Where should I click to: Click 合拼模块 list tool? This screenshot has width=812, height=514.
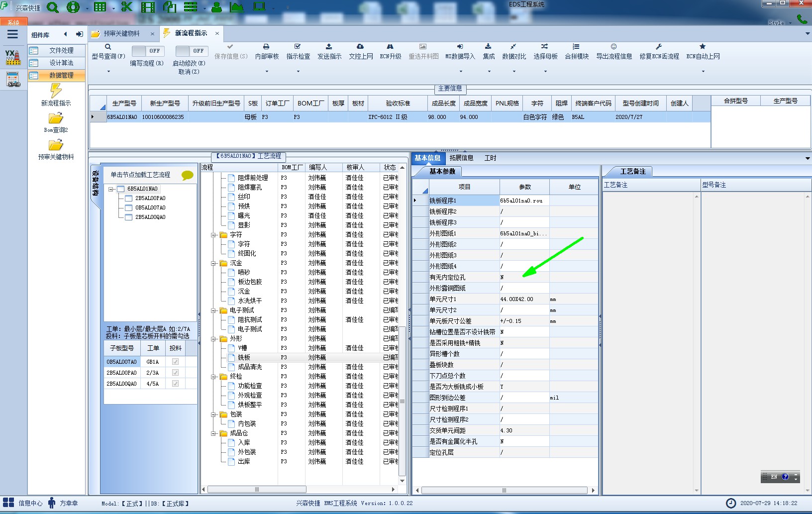pos(577,52)
